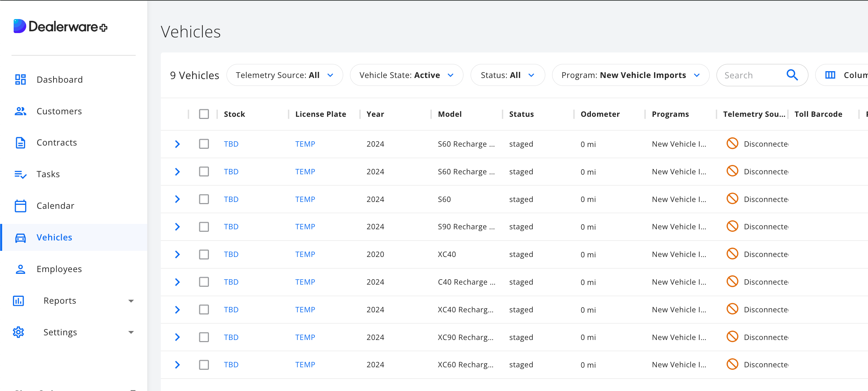This screenshot has width=868, height=391.
Task: Open Customers from the sidebar
Action: point(59,111)
